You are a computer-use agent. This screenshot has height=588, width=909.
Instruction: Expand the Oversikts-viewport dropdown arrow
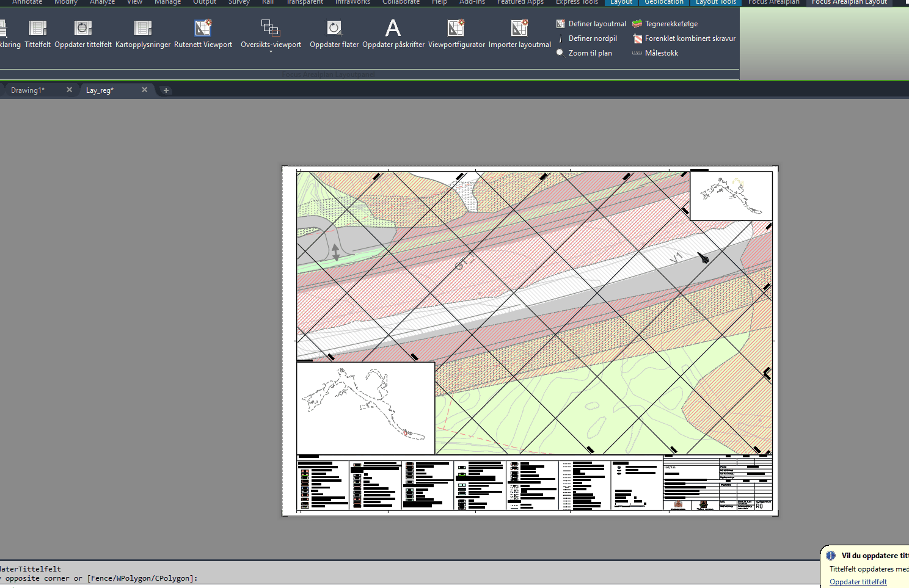point(271,52)
